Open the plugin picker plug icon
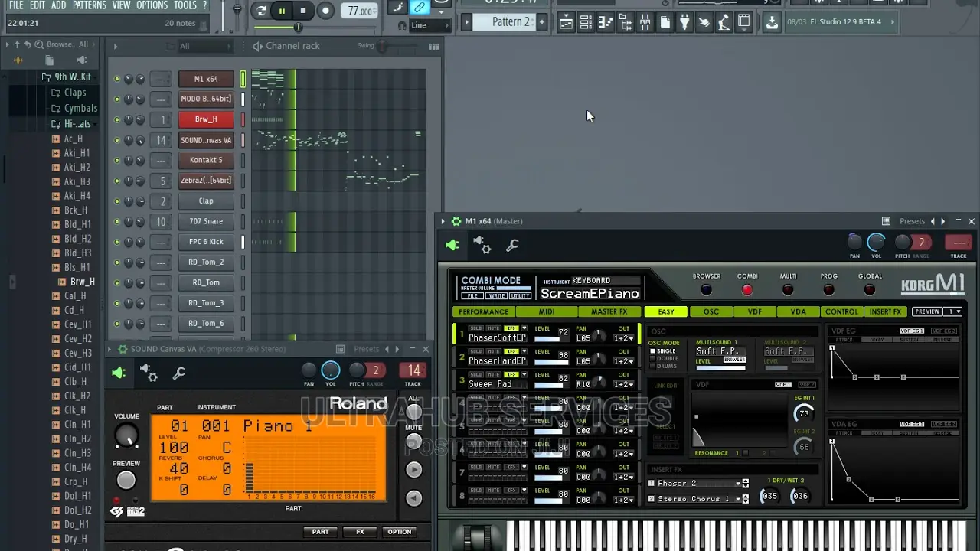 (684, 22)
